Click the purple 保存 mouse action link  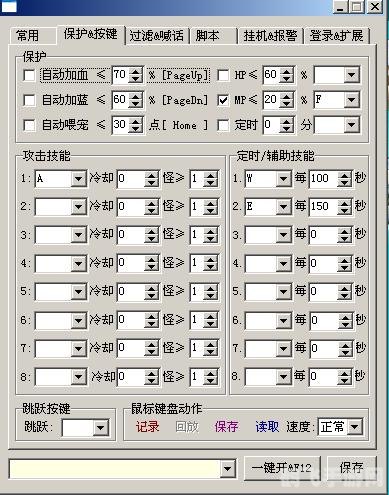tap(227, 427)
